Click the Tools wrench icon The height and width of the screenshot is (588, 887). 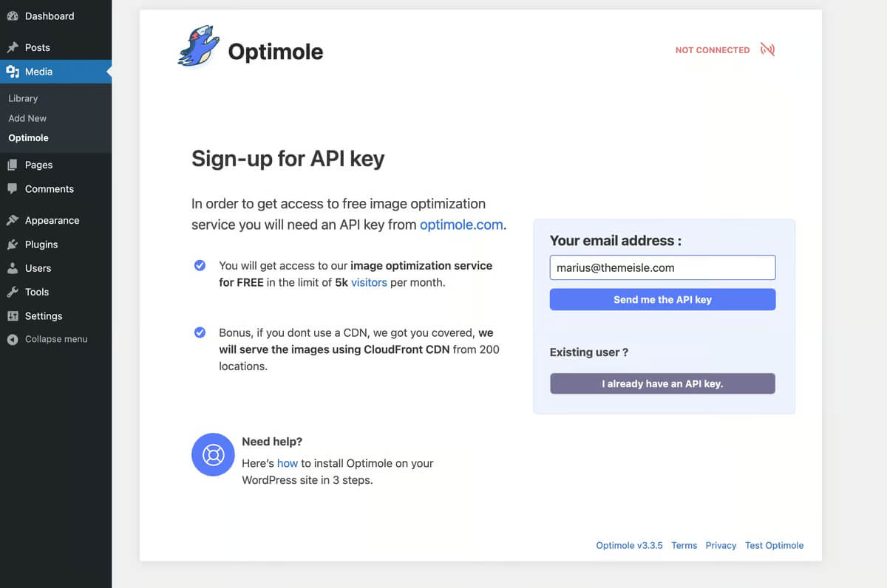pyautogui.click(x=13, y=292)
